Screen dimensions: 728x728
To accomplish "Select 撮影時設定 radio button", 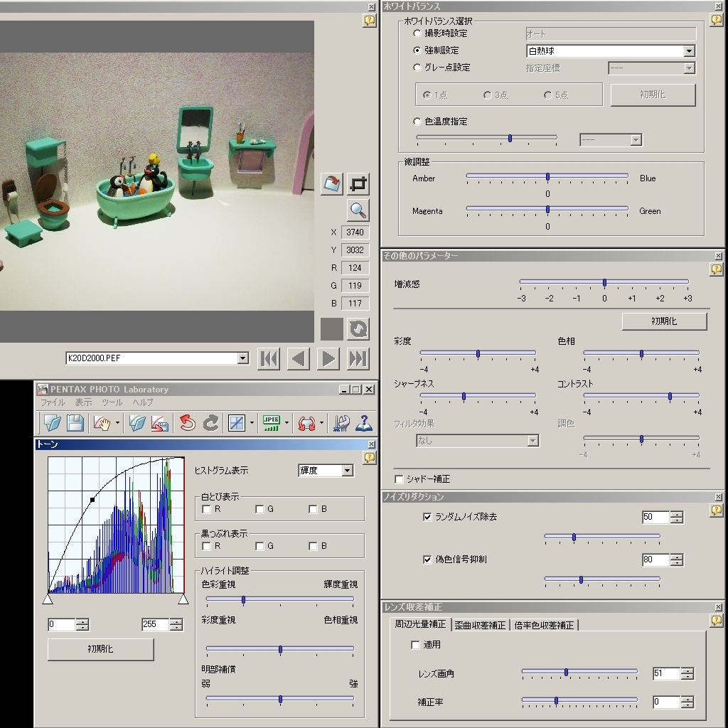I will pyautogui.click(x=417, y=33).
